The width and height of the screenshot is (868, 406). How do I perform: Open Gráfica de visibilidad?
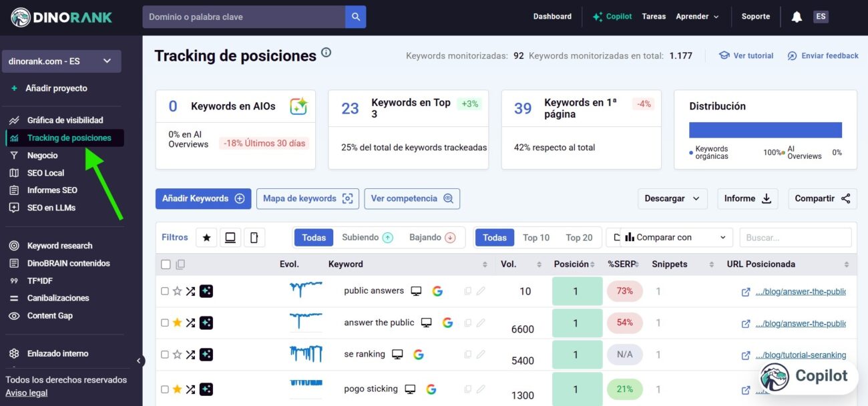point(65,120)
